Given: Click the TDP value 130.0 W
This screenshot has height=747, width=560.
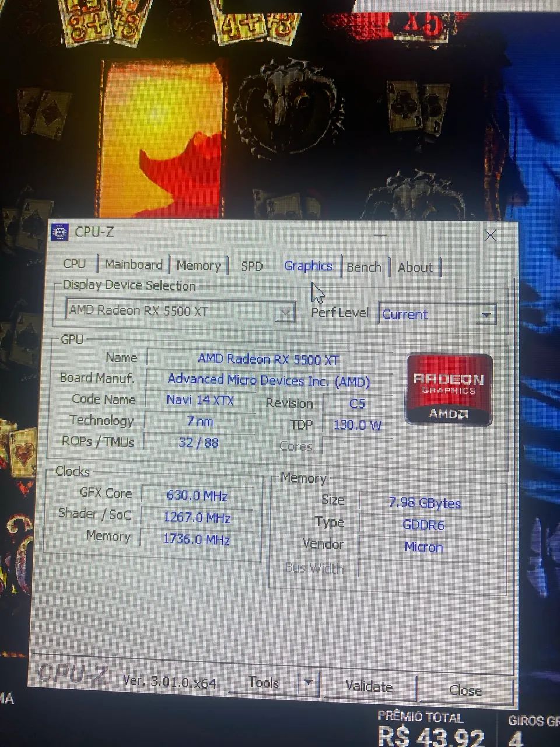Looking at the screenshot, I should [x=357, y=425].
